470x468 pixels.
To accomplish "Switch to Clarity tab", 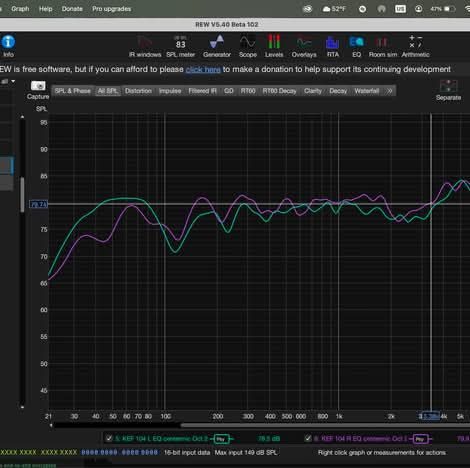I will click(313, 91).
